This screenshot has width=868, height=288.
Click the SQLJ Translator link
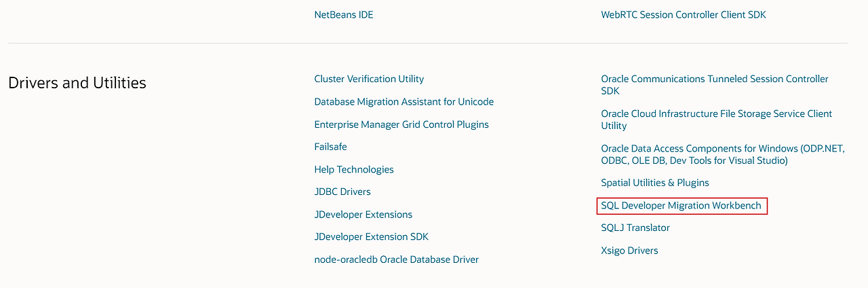tap(635, 228)
